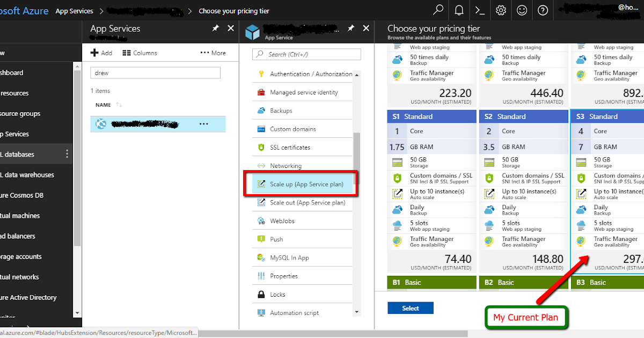The height and width of the screenshot is (338, 644).
Task: Pin the App Services blade
Action: [216, 28]
